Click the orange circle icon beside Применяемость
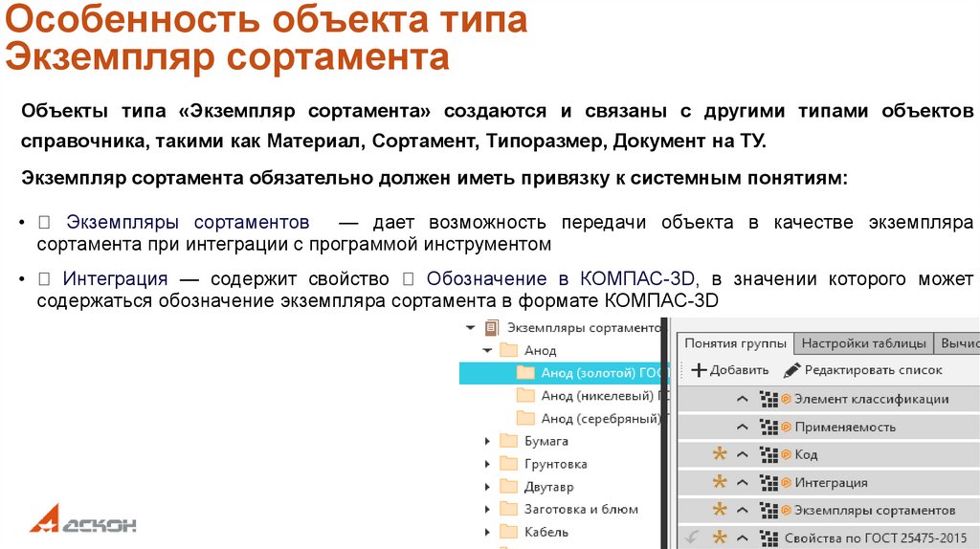The width and height of the screenshot is (980, 549). click(786, 428)
